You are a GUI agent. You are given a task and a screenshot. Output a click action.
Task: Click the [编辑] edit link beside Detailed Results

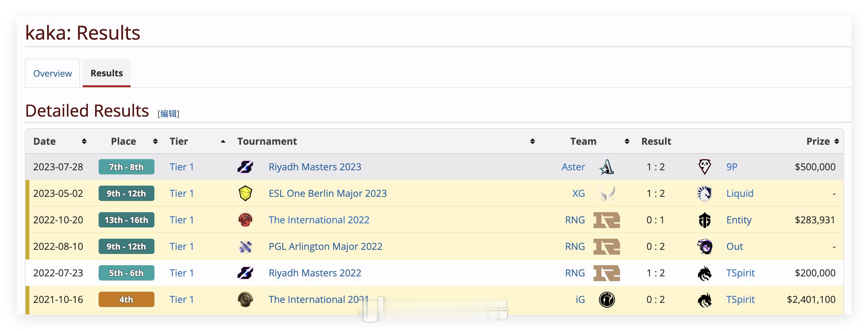point(168,114)
